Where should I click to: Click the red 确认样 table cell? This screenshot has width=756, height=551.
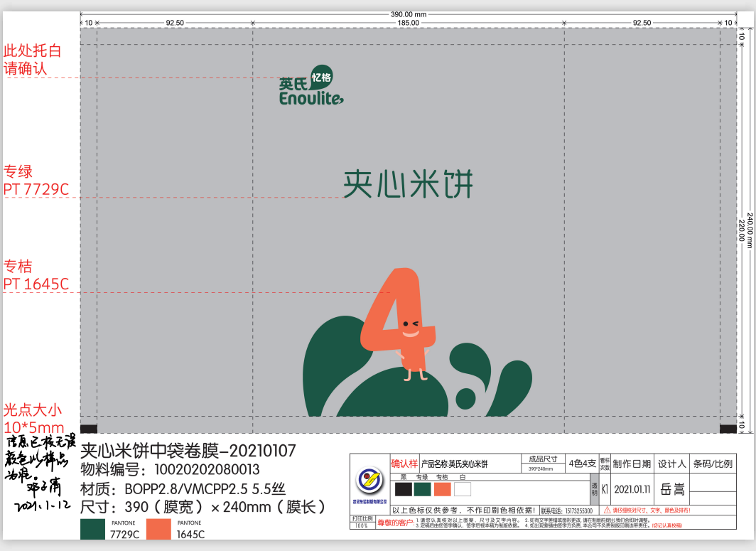pyautogui.click(x=404, y=464)
